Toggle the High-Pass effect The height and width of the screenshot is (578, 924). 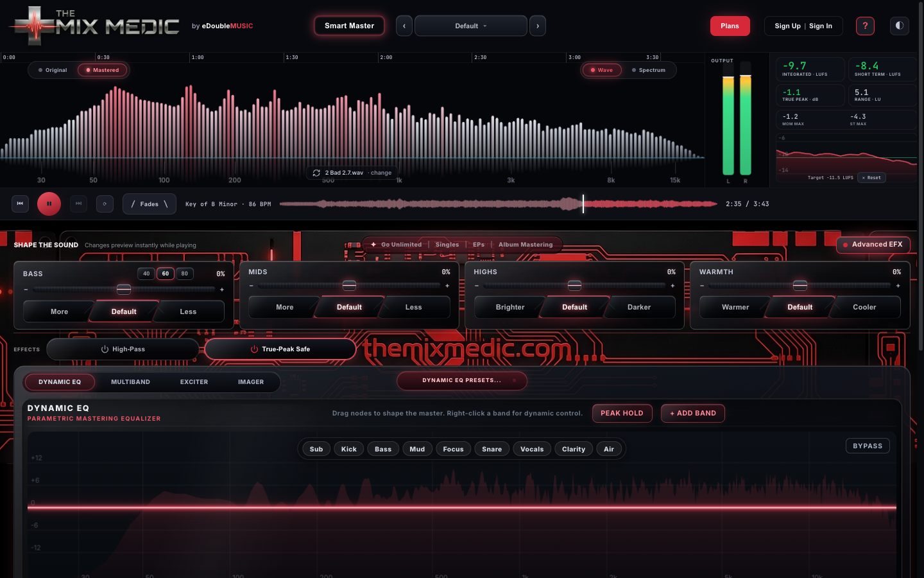pyautogui.click(x=123, y=349)
